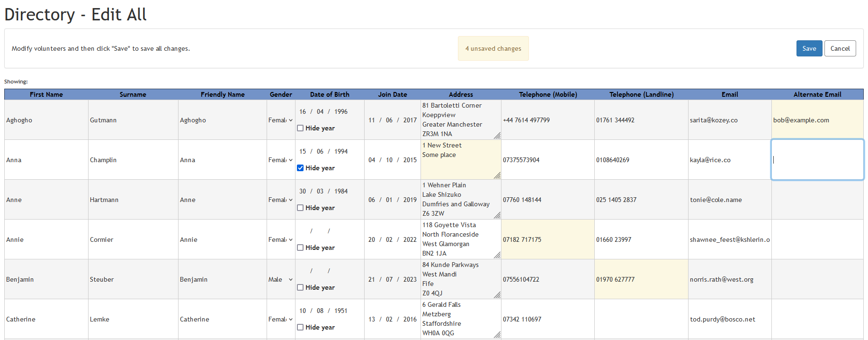The image size is (868, 340).
Task: Edit join date 11/06/2017 field
Action: [x=393, y=120]
